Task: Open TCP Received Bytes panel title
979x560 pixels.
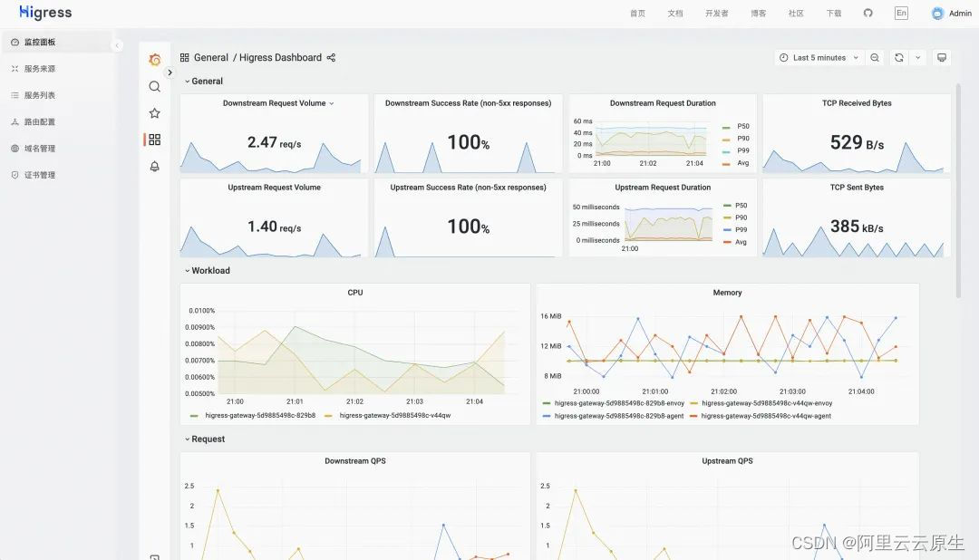Action: click(857, 103)
